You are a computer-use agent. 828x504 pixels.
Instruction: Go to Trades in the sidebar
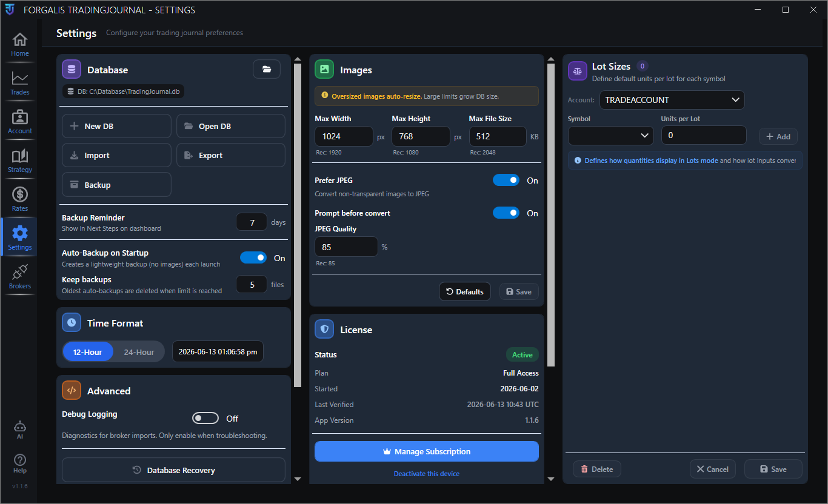[20, 84]
